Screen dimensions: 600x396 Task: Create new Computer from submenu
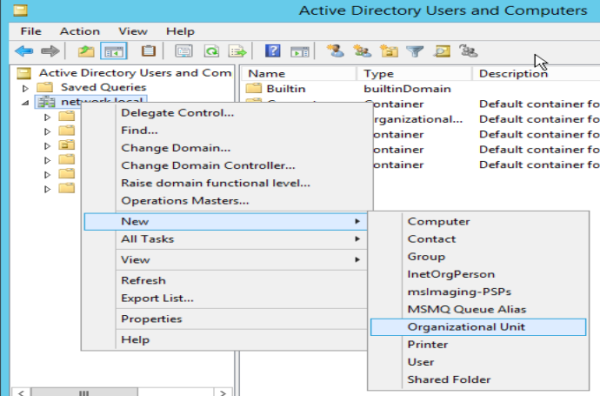[478, 222]
